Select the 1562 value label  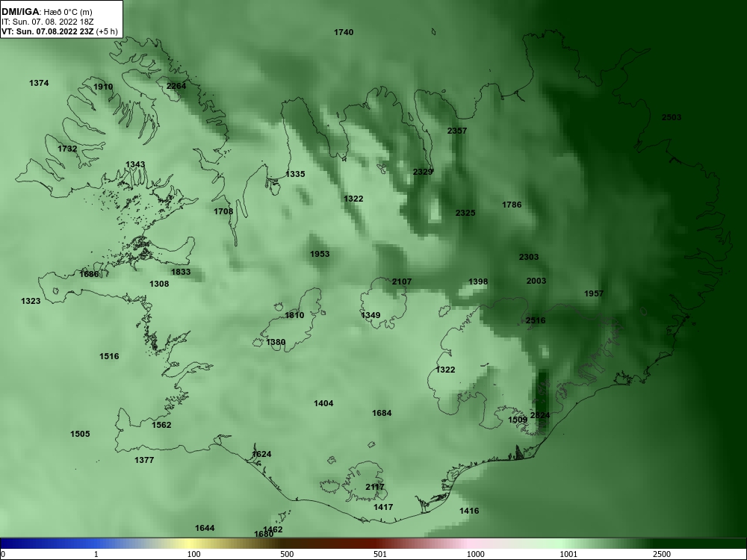click(161, 426)
